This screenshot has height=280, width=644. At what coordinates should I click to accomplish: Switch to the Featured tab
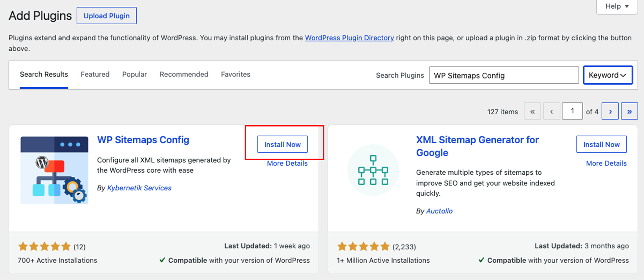(x=95, y=74)
